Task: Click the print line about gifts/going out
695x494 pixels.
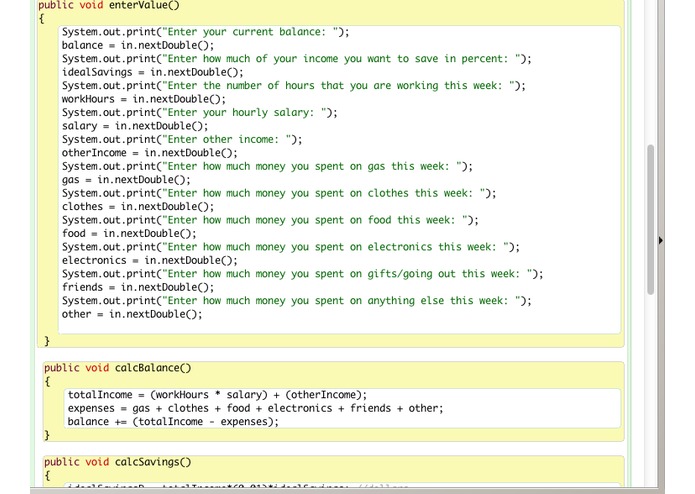Action: point(302,274)
